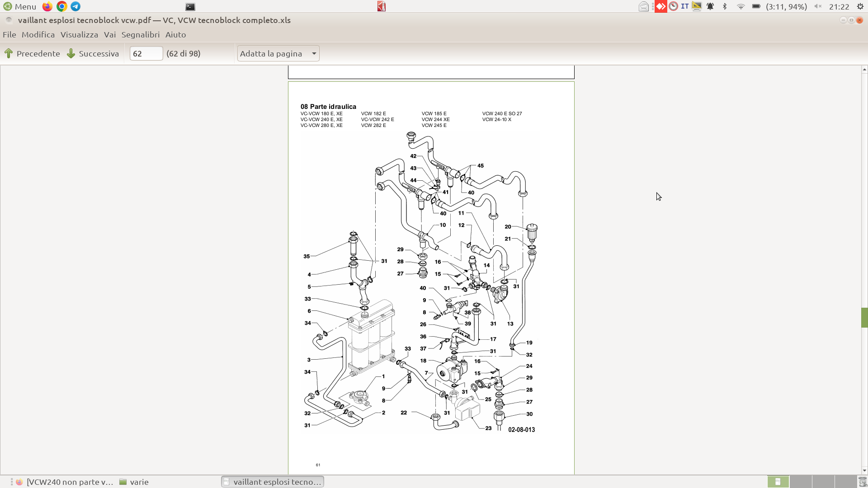This screenshot has width=868, height=488.
Task: Open the Wi-Fi network indicator
Action: (x=741, y=6)
